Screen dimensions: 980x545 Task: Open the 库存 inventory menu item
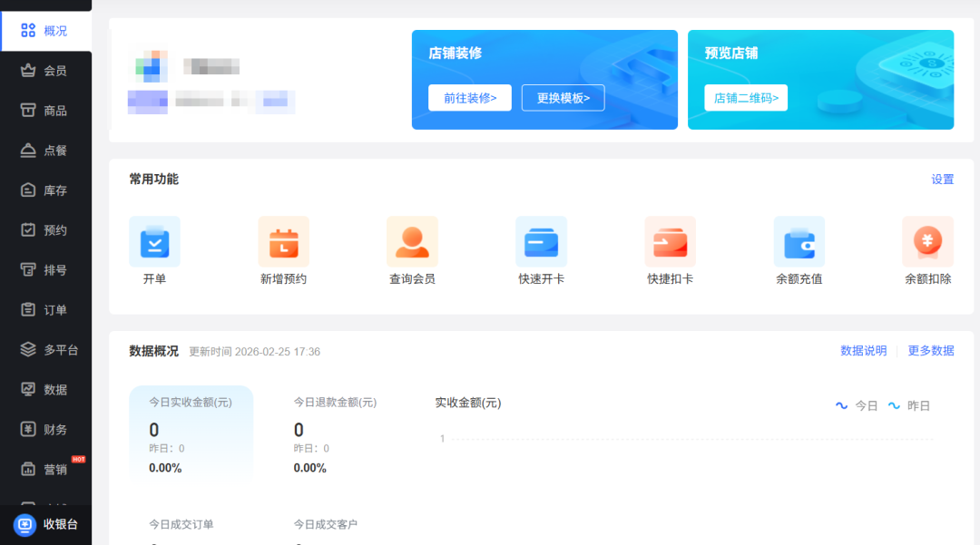(x=45, y=190)
